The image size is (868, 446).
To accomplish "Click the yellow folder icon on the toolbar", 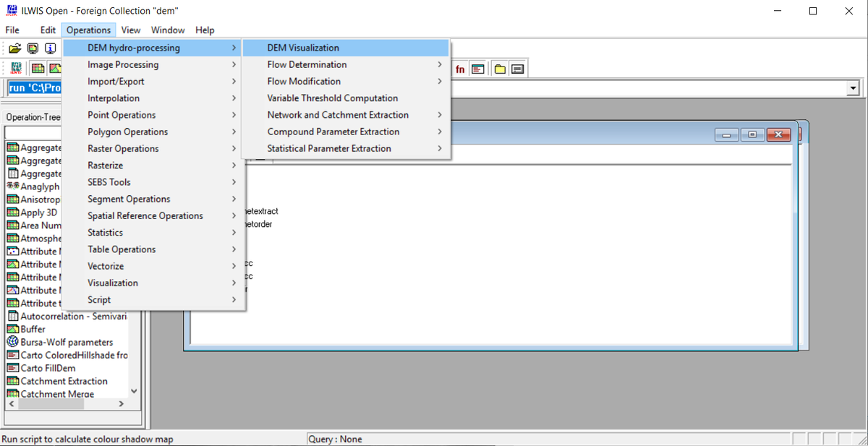I will [x=500, y=69].
